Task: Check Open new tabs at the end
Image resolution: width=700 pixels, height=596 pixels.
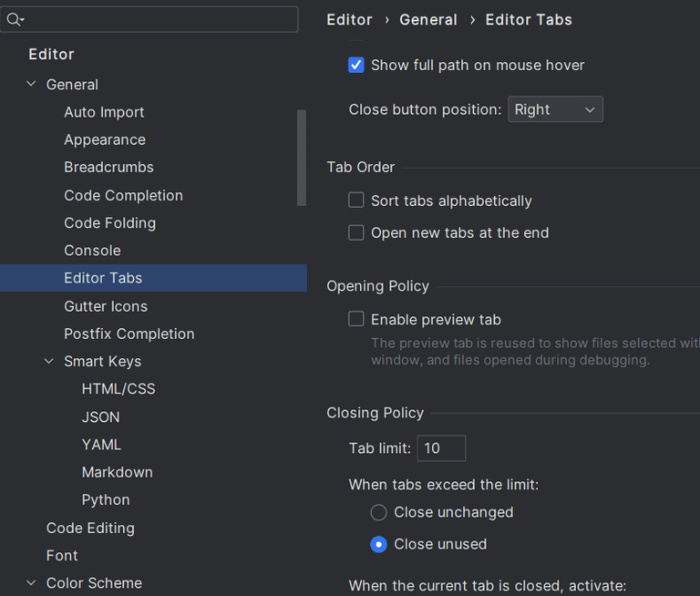Action: [356, 232]
